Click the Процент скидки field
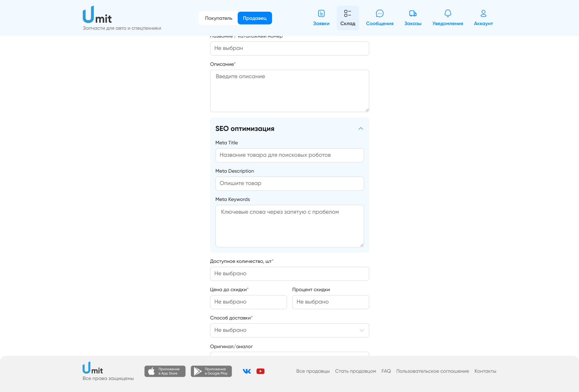 pyautogui.click(x=331, y=302)
